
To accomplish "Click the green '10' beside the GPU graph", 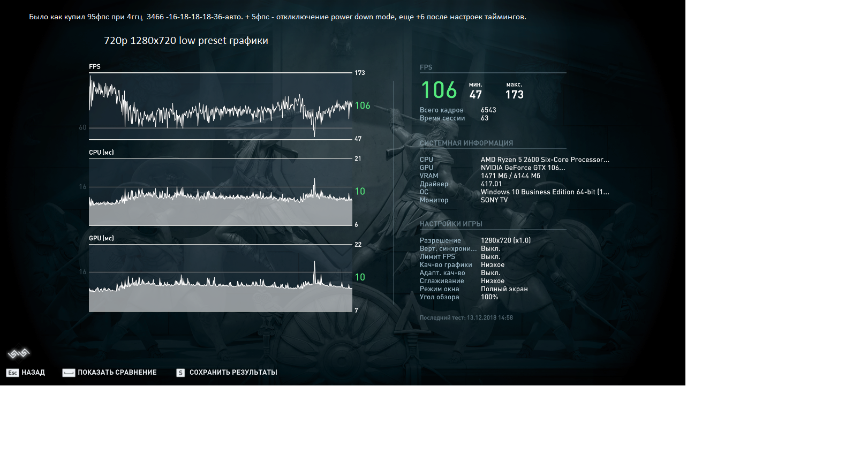I will 360,277.
